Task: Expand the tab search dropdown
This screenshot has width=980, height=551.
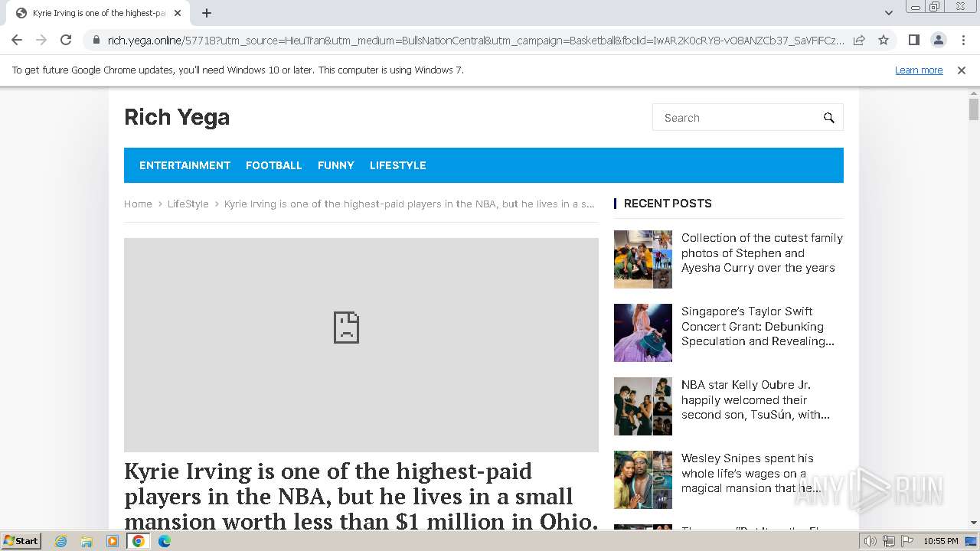Action: coord(888,13)
